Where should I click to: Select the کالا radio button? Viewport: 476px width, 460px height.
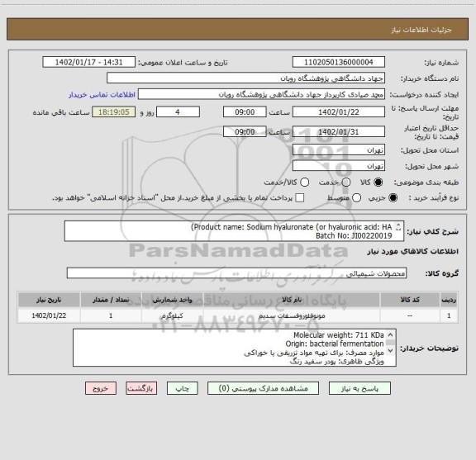coord(378,183)
